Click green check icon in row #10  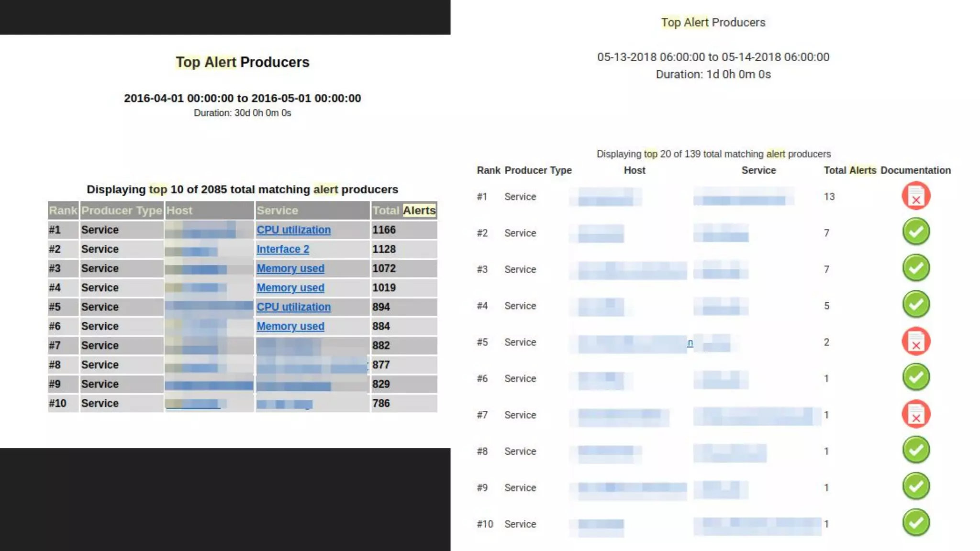(x=916, y=523)
